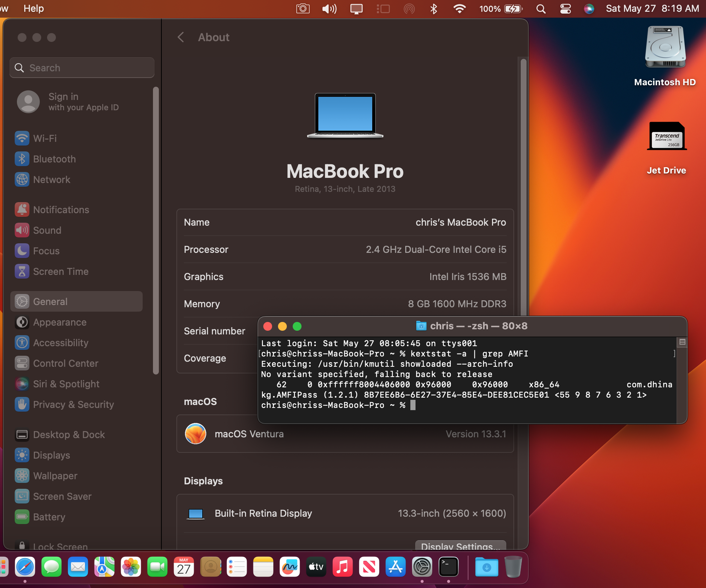This screenshot has height=588, width=706.
Task: Click the settings sidebar scrollbar
Action: pos(156,230)
